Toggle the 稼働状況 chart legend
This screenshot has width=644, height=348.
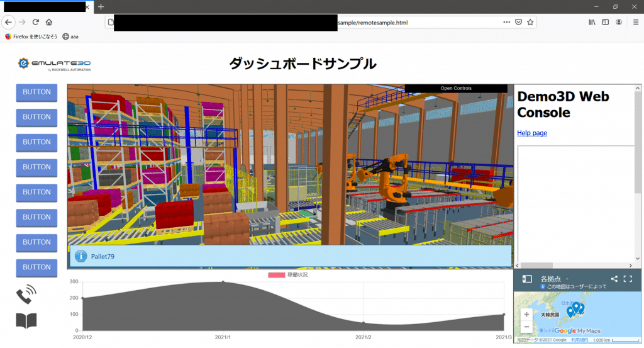click(x=287, y=275)
